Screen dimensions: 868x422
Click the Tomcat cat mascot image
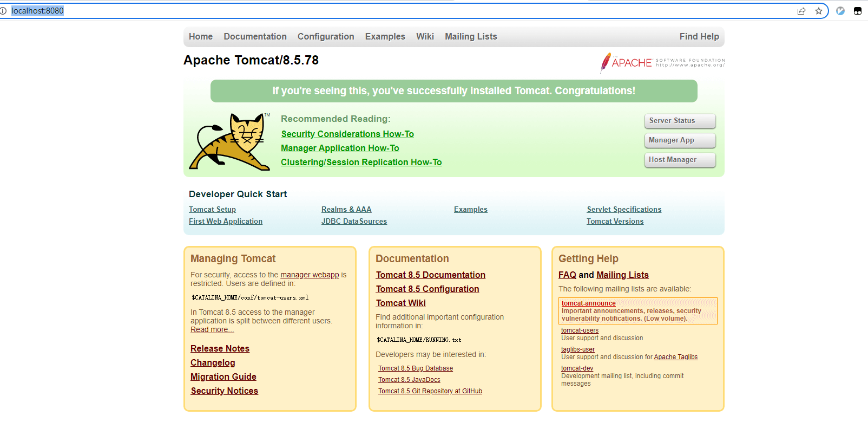coord(229,142)
